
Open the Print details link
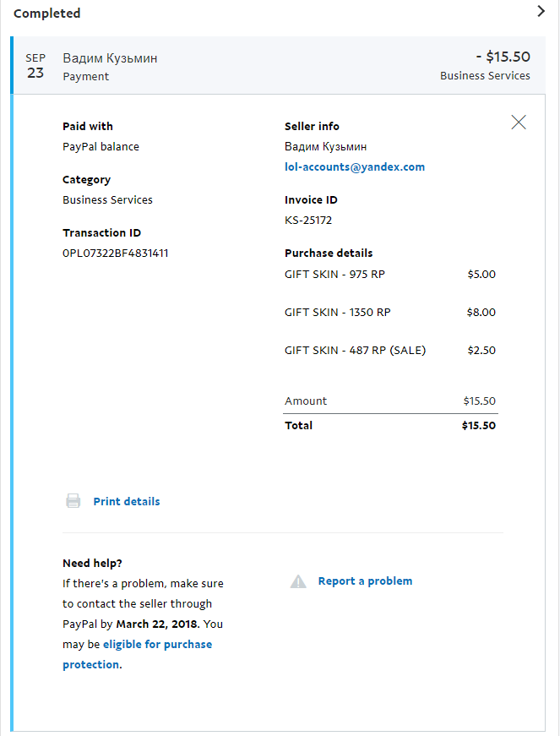(126, 502)
